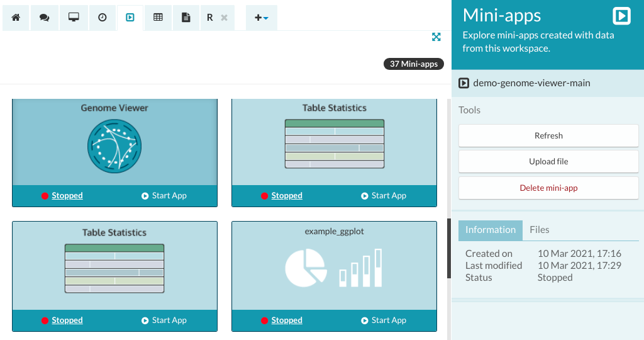The width and height of the screenshot is (644, 340).
Task: Open the document file tab icon
Action: coord(186,18)
